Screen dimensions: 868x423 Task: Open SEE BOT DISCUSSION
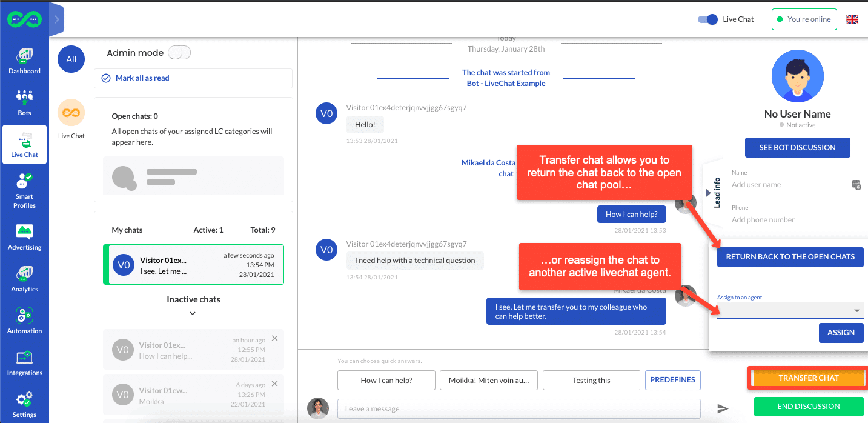click(x=797, y=147)
